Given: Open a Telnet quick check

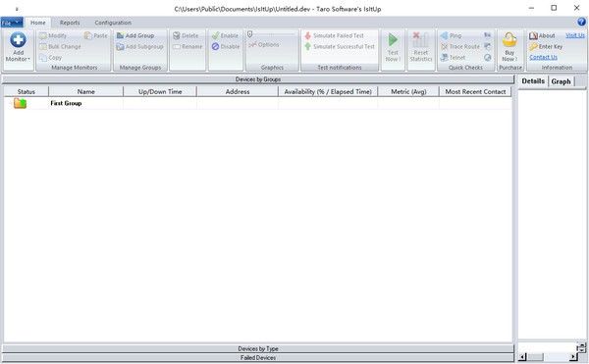Looking at the screenshot, I should (x=453, y=58).
